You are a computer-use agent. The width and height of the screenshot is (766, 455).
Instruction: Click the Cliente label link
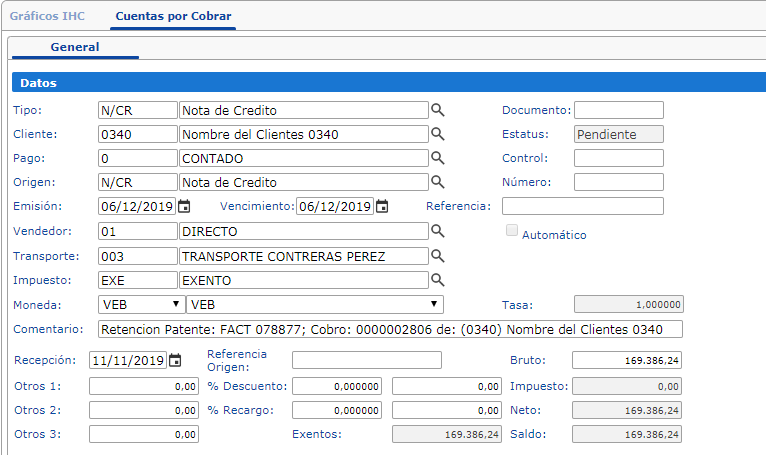click(x=36, y=134)
